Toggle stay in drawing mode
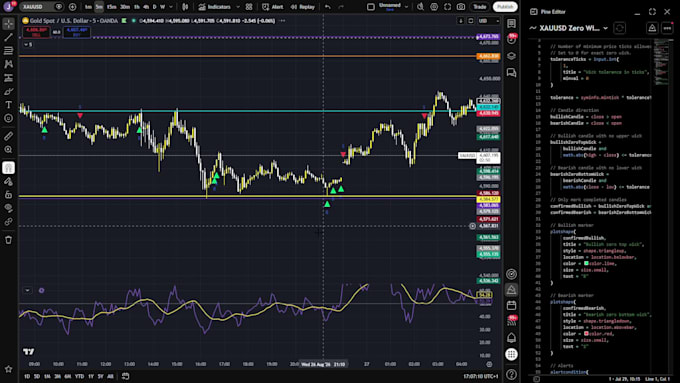 tap(8, 181)
